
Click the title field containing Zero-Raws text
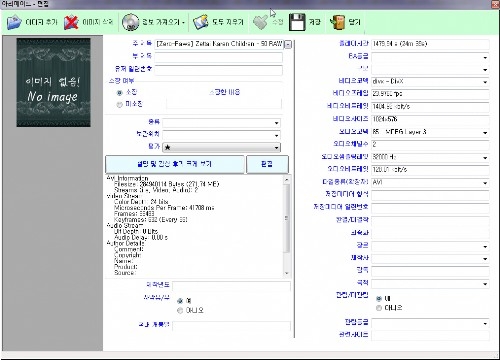click(x=219, y=44)
